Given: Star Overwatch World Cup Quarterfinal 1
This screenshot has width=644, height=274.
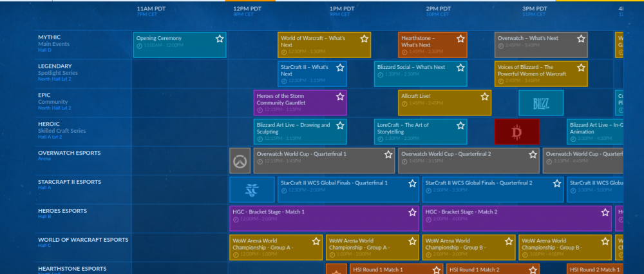Looking at the screenshot, I should click(x=388, y=154).
